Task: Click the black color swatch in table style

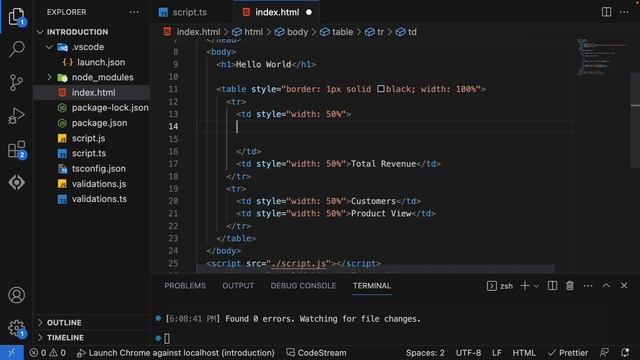Action: click(x=380, y=89)
